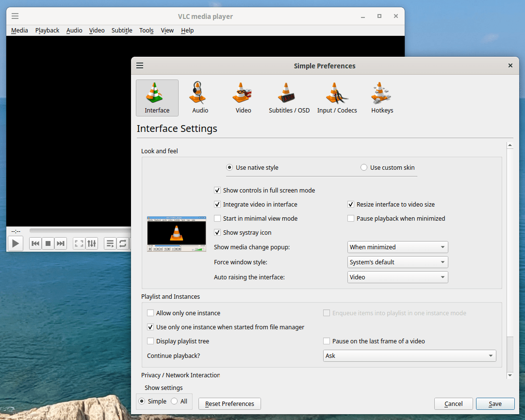Open the Subtitle menu
The width and height of the screenshot is (525, 420).
click(122, 31)
